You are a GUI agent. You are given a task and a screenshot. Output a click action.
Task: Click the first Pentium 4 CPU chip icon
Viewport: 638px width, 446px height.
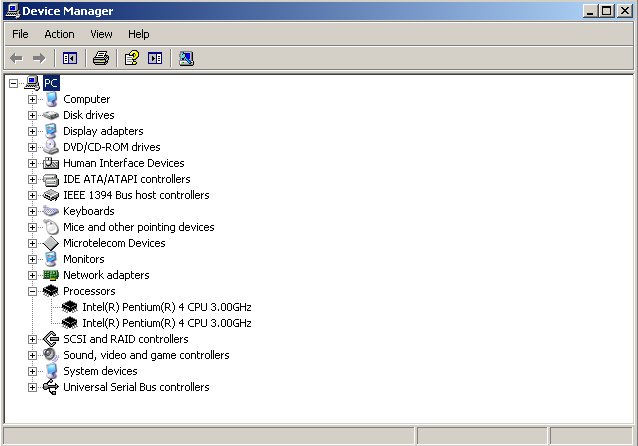[x=70, y=307]
